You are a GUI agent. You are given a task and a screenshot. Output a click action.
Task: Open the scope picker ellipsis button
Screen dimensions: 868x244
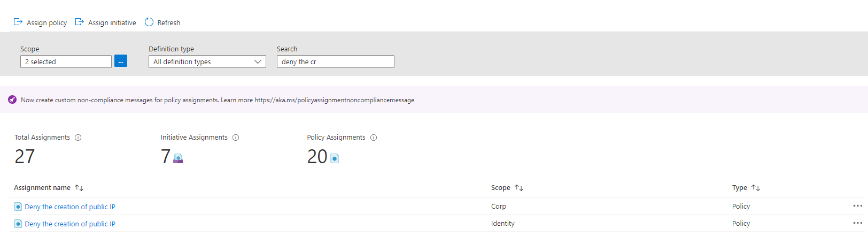point(121,62)
